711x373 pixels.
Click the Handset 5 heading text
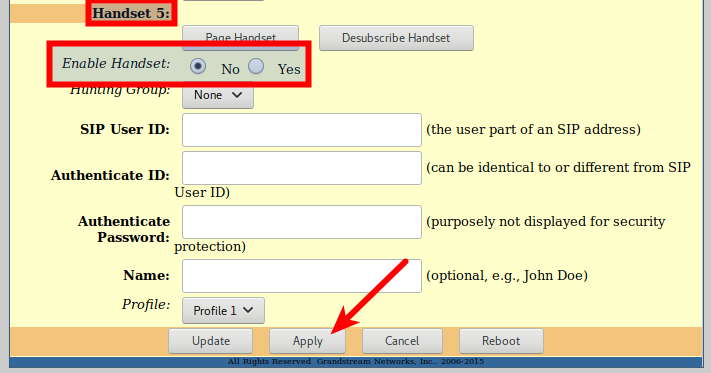[131, 13]
